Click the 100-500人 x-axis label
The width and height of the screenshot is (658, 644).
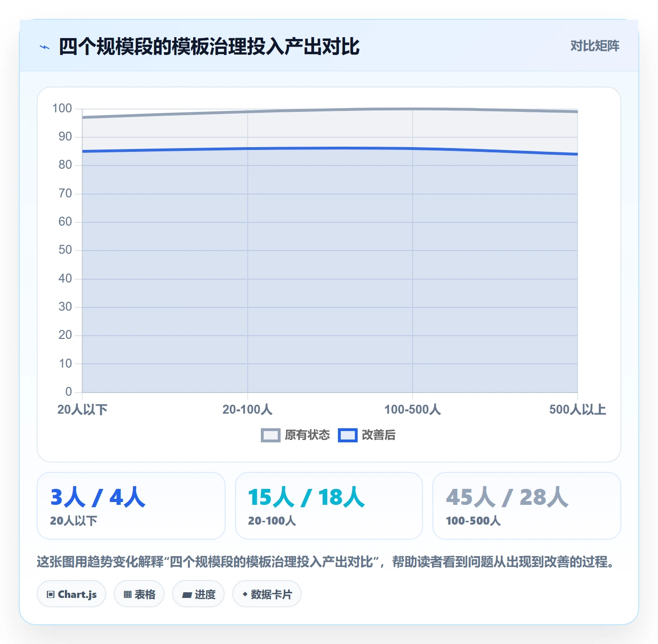(413, 409)
